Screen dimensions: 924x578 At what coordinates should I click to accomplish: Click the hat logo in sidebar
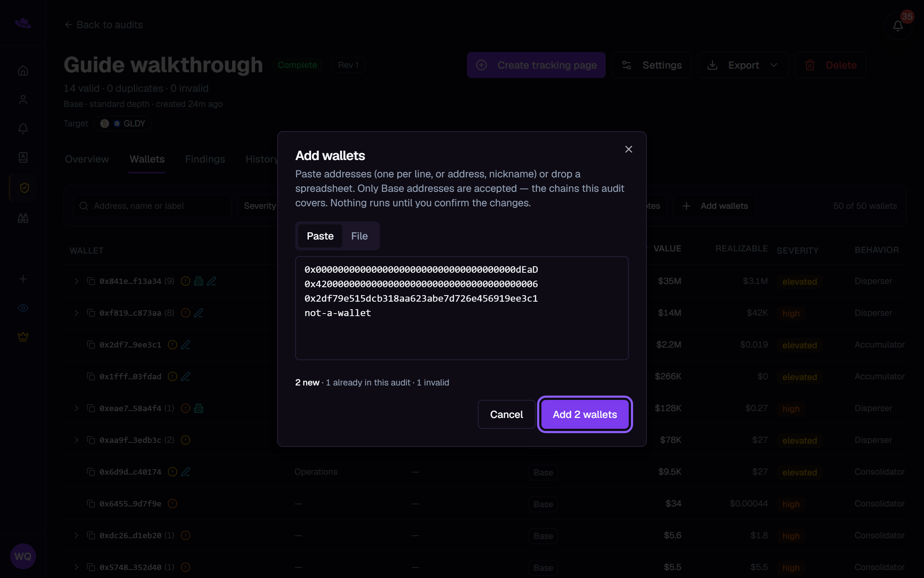(x=23, y=23)
